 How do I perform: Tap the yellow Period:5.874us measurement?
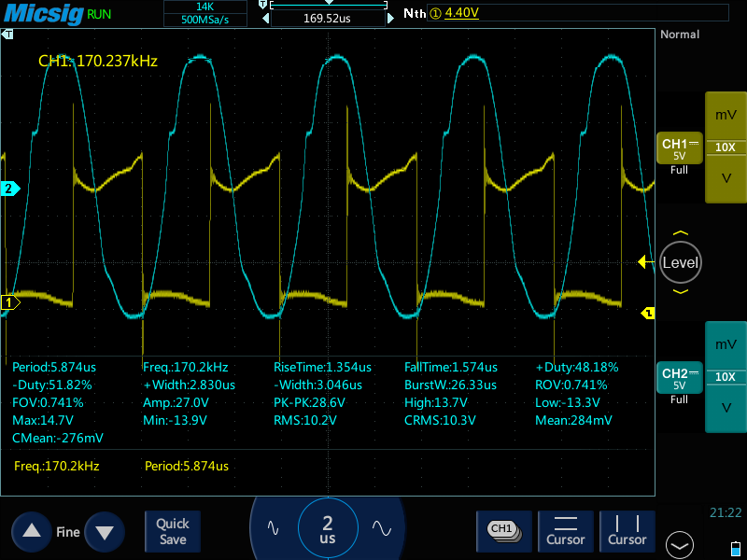[187, 466]
